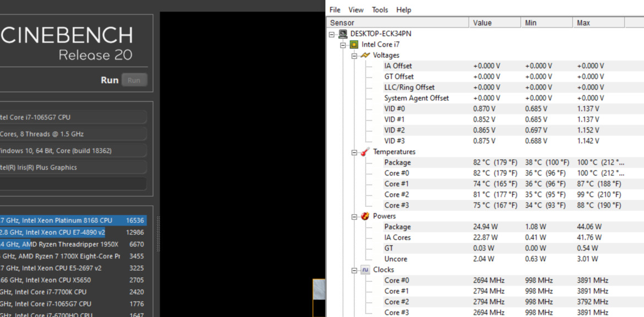The width and height of the screenshot is (644, 317).
Task: Click the DESKTOP-ECK34PN computer icon
Action: (343, 34)
